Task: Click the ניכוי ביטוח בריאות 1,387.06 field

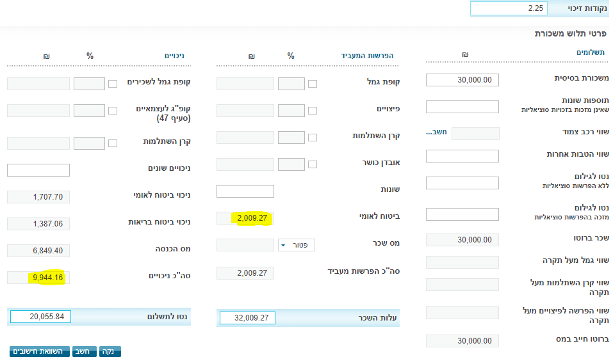Action: click(38, 224)
